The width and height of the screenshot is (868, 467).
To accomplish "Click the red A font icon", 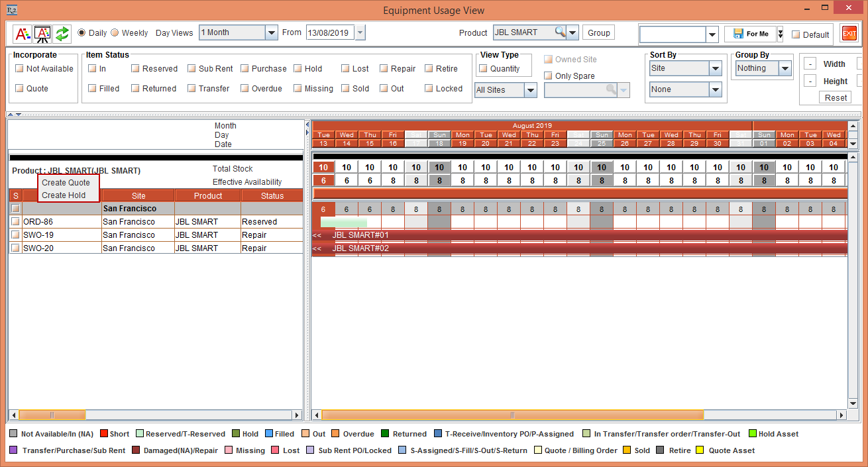I will click(x=23, y=33).
